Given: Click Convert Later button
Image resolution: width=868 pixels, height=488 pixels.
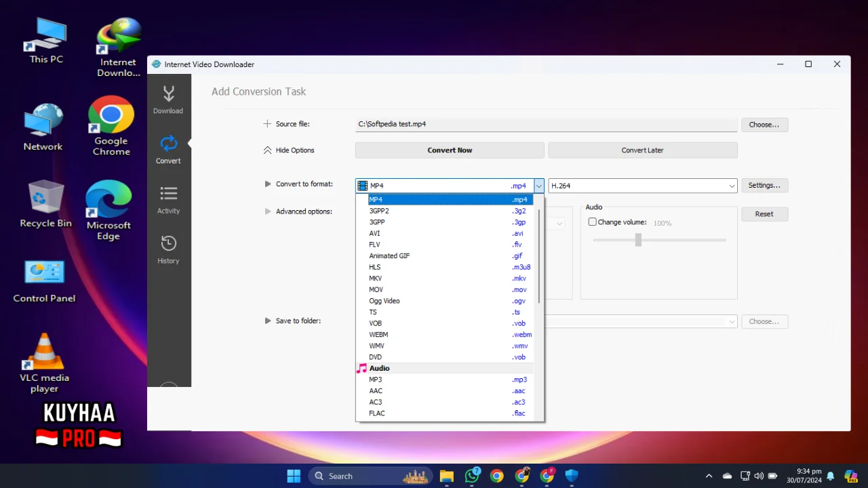Looking at the screenshot, I should [642, 150].
